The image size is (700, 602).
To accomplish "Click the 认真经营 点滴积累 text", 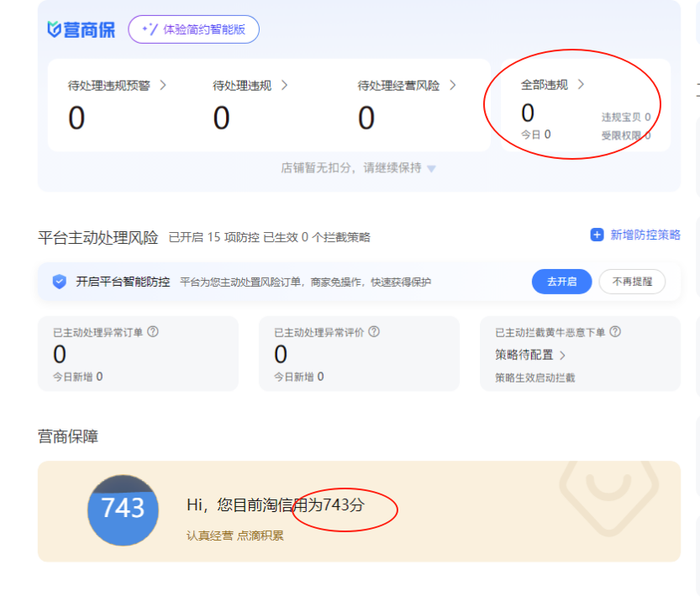I will point(234,535).
